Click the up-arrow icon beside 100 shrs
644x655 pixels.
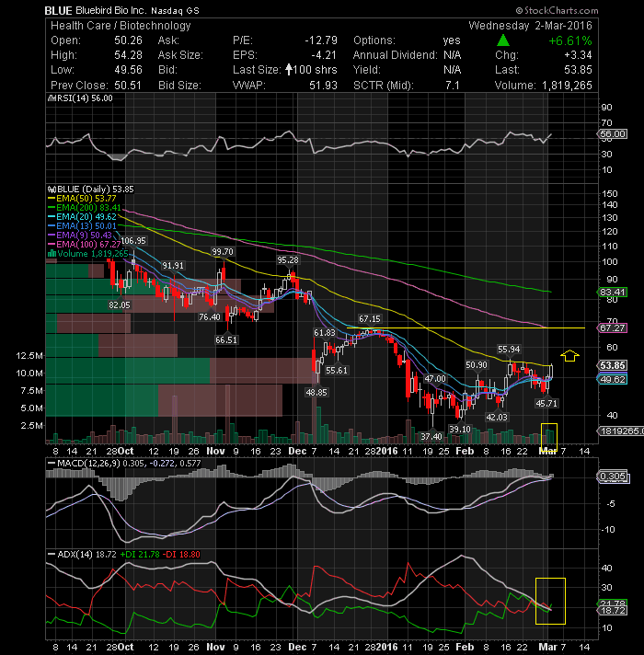[x=289, y=69]
